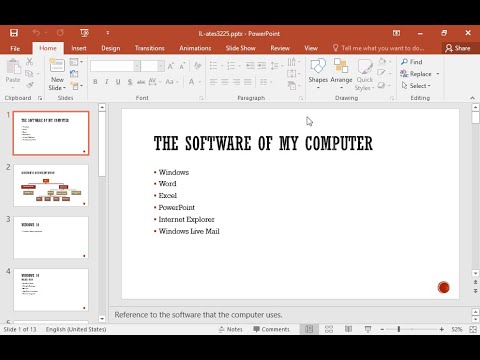Click the Cut scissors icon
Viewport: 480px width, 360px height.
click(30, 62)
